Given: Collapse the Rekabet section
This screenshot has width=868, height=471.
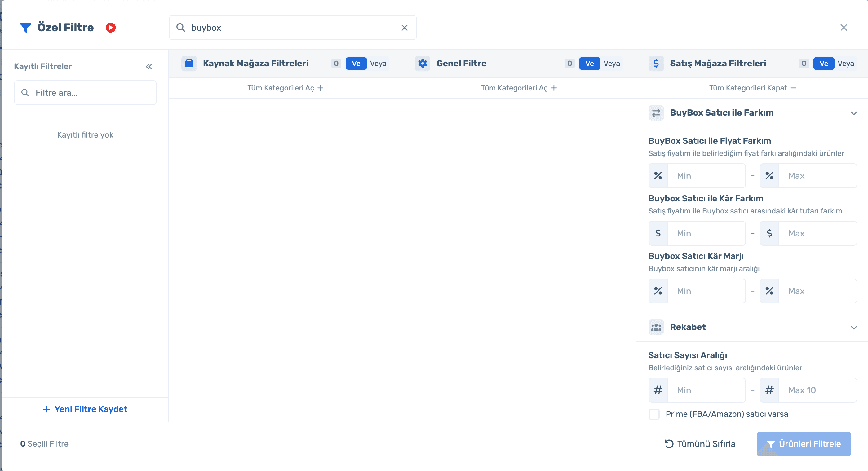Looking at the screenshot, I should pos(853,327).
